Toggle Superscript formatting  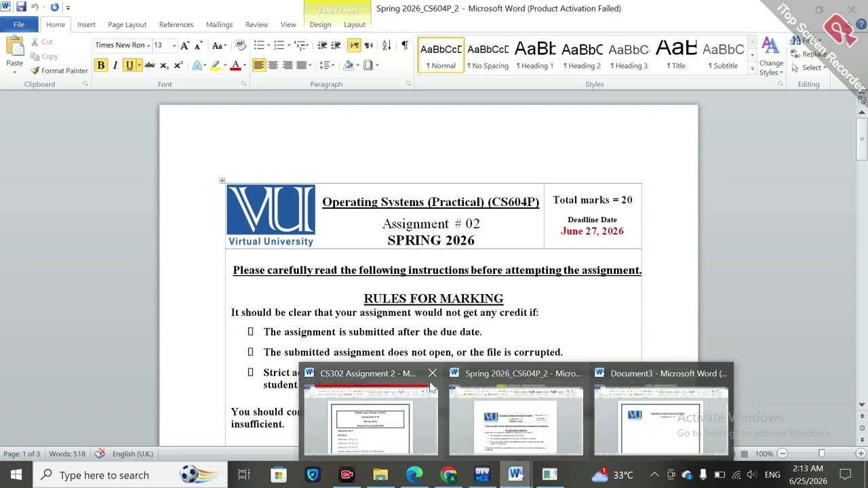point(178,65)
